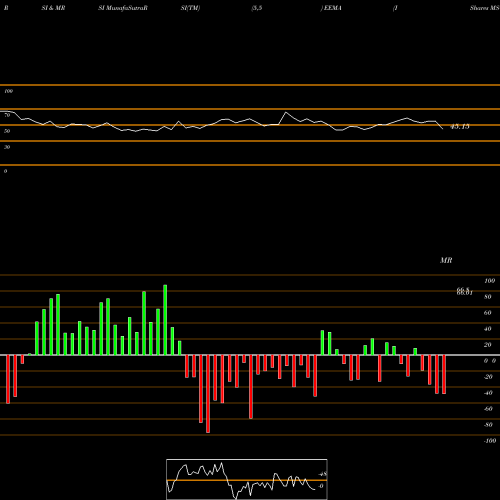Screen dimensions: 500x500
Task: Click the 'SI & MR' header label
Action: tap(53, 8)
